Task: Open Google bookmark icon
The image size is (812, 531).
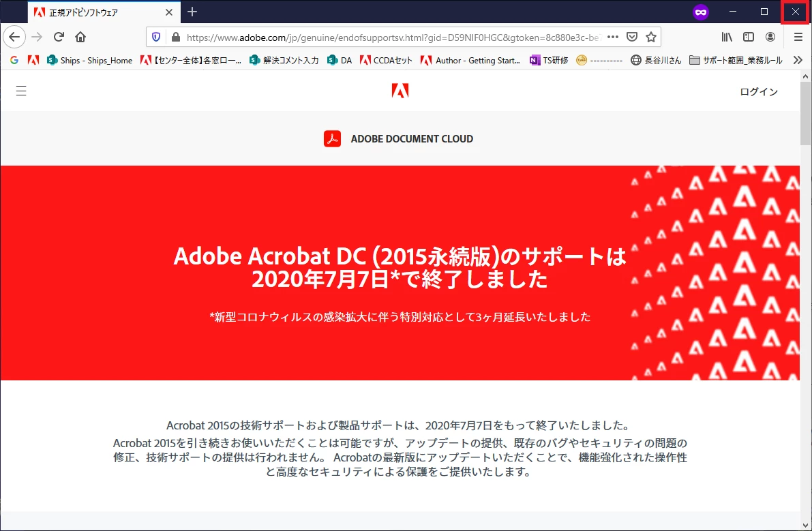Action: click(14, 60)
